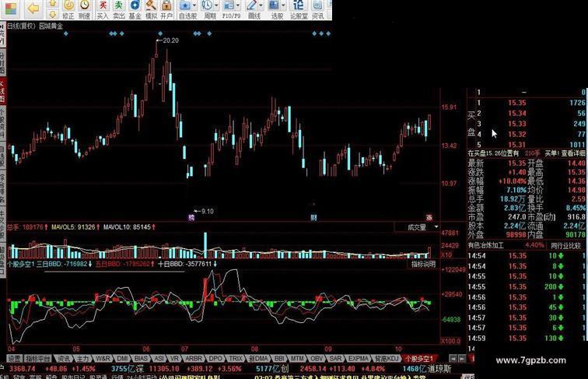The height and width of the screenshot is (379, 588).
Task: Click the yellow up arrow icon
Action: [53, 4]
